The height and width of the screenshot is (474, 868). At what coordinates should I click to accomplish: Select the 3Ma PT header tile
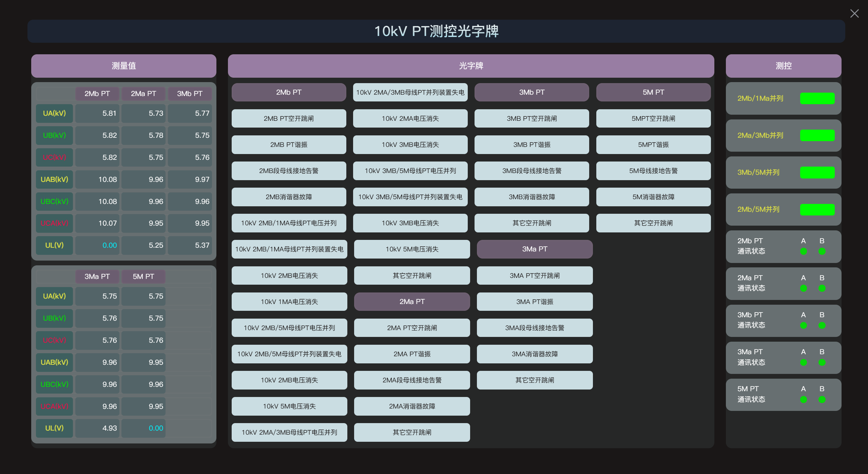click(x=535, y=249)
